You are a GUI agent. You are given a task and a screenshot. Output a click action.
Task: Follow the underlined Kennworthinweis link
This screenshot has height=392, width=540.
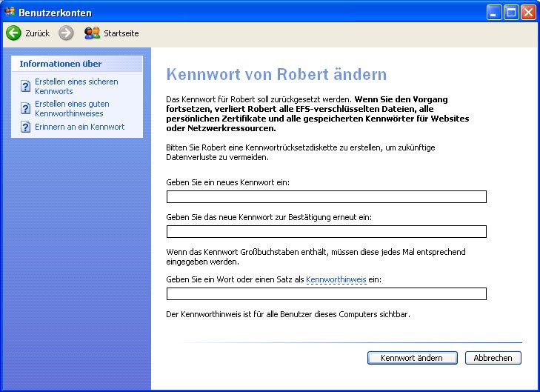(336, 279)
